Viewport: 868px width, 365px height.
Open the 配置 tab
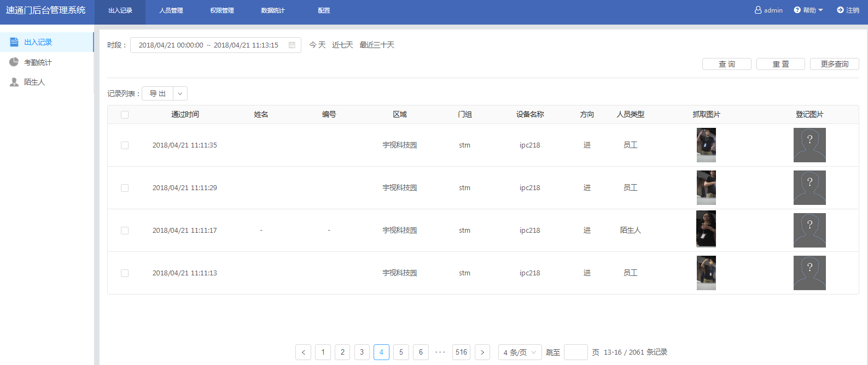(324, 10)
